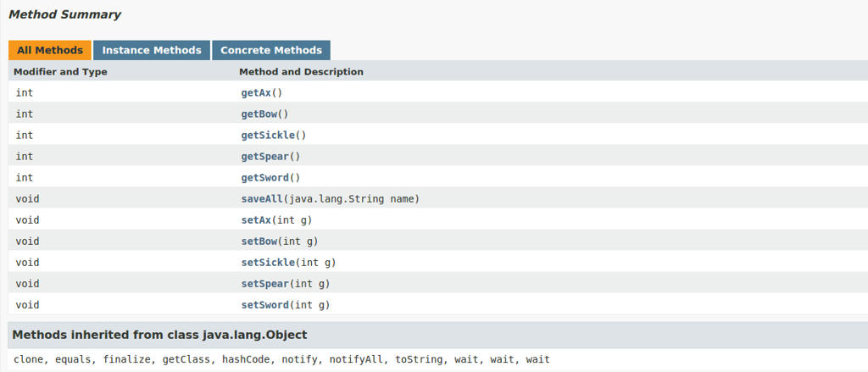Click the getSickle method link
The width and height of the screenshot is (868, 372).
[268, 135]
